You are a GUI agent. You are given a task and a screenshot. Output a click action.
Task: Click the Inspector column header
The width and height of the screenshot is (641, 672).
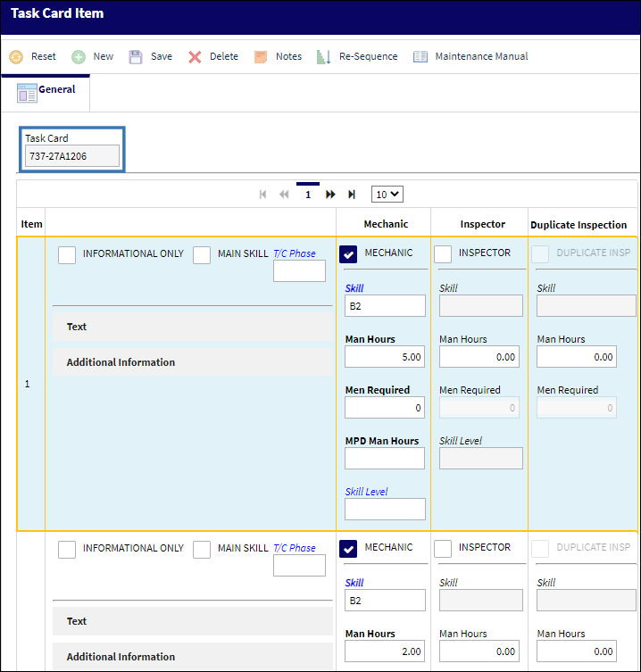point(482,224)
